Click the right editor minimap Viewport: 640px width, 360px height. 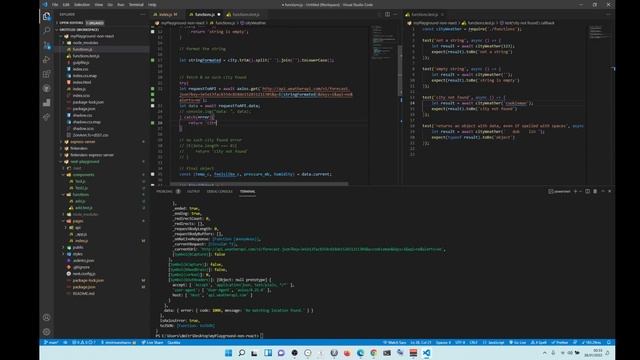click(x=598, y=32)
